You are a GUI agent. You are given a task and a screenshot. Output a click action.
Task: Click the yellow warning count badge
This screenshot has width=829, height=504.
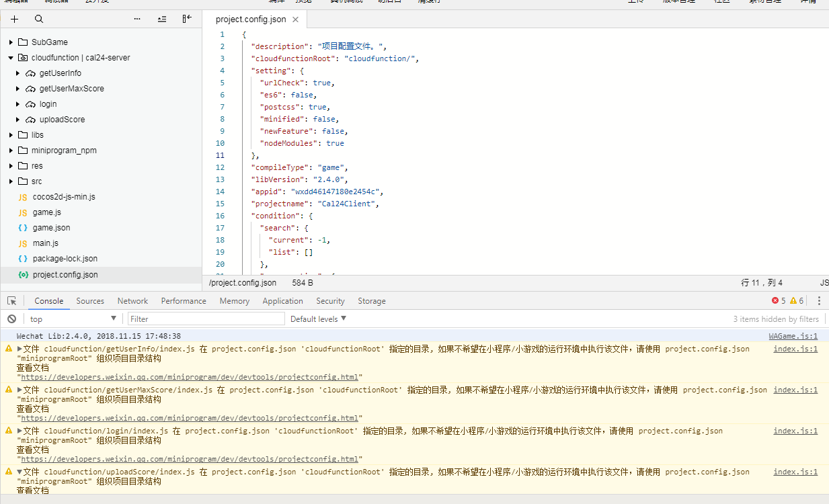click(x=797, y=301)
